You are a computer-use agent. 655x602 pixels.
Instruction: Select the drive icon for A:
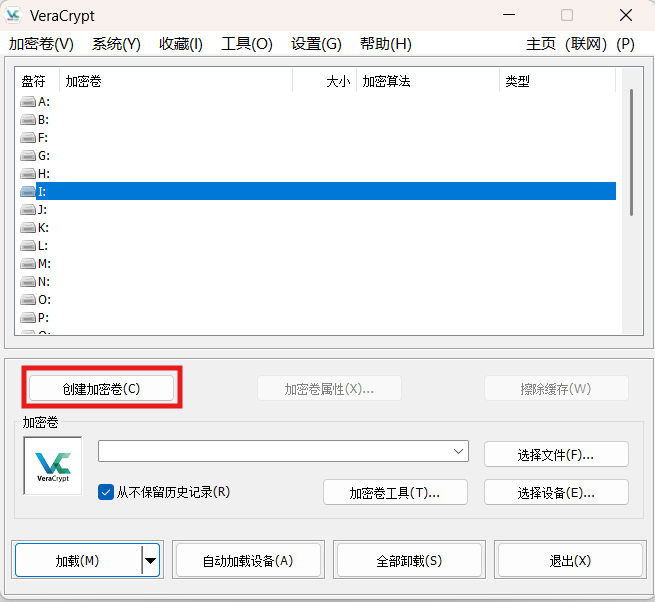tap(28, 102)
